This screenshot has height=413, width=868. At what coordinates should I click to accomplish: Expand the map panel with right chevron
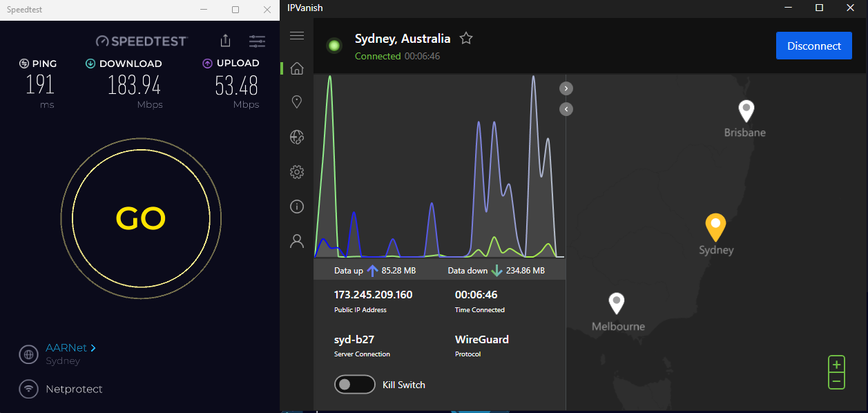point(566,88)
